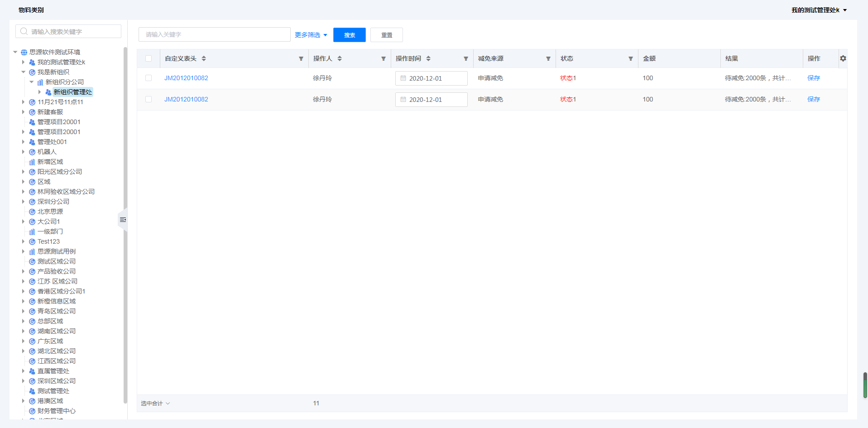
Task: Collapse the organization tree panel
Action: (x=122, y=220)
